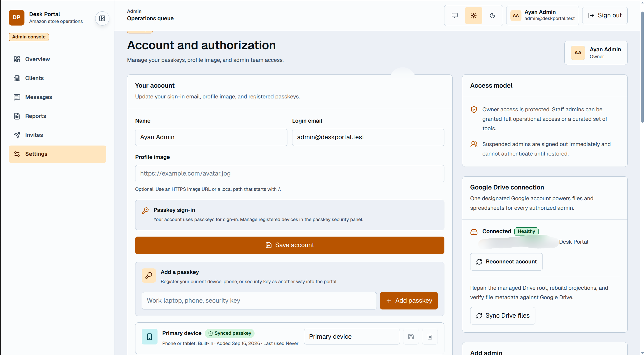Open the Overview page
The width and height of the screenshot is (644, 355).
(57, 59)
